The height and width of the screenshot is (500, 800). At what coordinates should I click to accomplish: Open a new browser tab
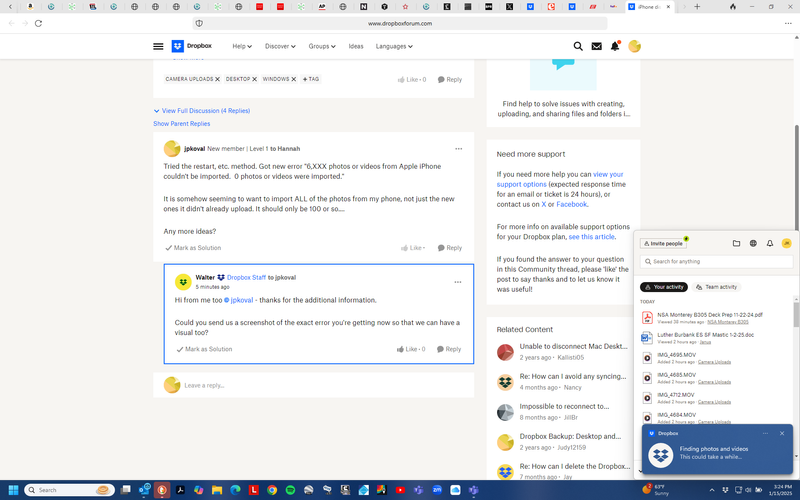coord(697,7)
